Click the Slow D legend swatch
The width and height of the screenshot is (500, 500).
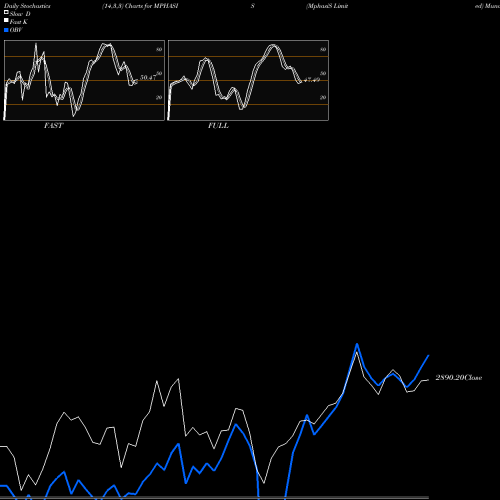(6, 13)
